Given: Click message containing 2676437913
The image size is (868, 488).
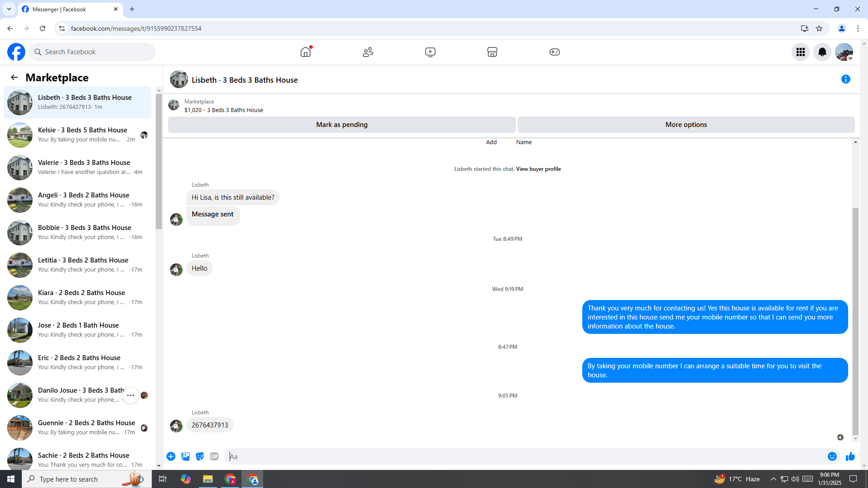Looking at the screenshot, I should (x=210, y=425).
